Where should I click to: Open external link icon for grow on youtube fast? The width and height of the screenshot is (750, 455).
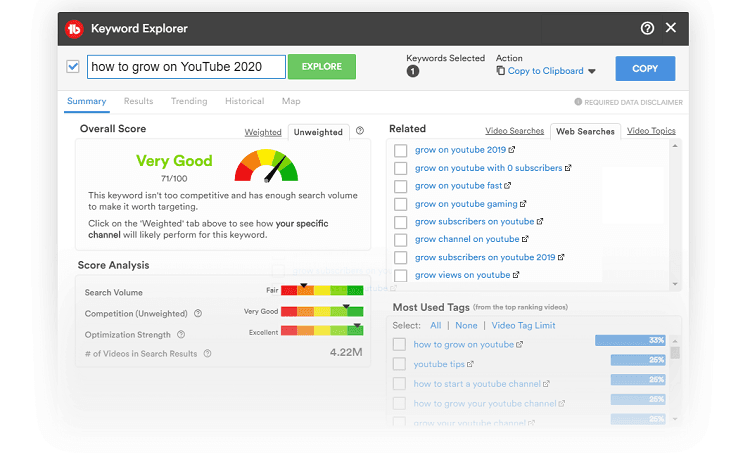pyautogui.click(x=507, y=186)
